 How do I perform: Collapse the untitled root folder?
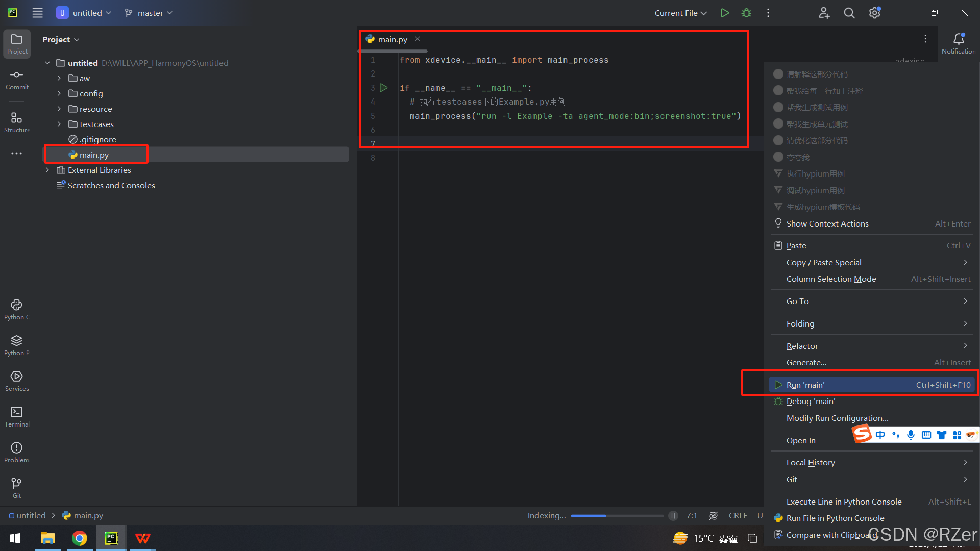(47, 63)
